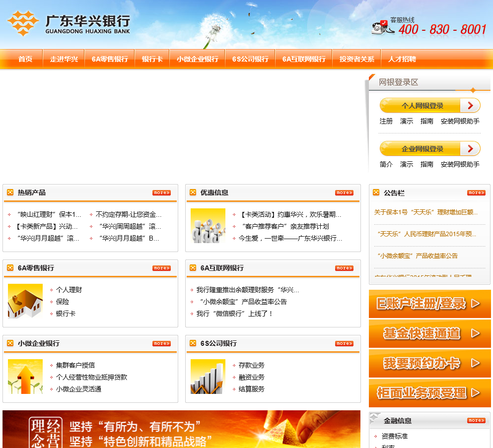Click the 柜面业务预受理 banner
The width and height of the screenshot is (493, 448).
pyautogui.click(x=430, y=393)
